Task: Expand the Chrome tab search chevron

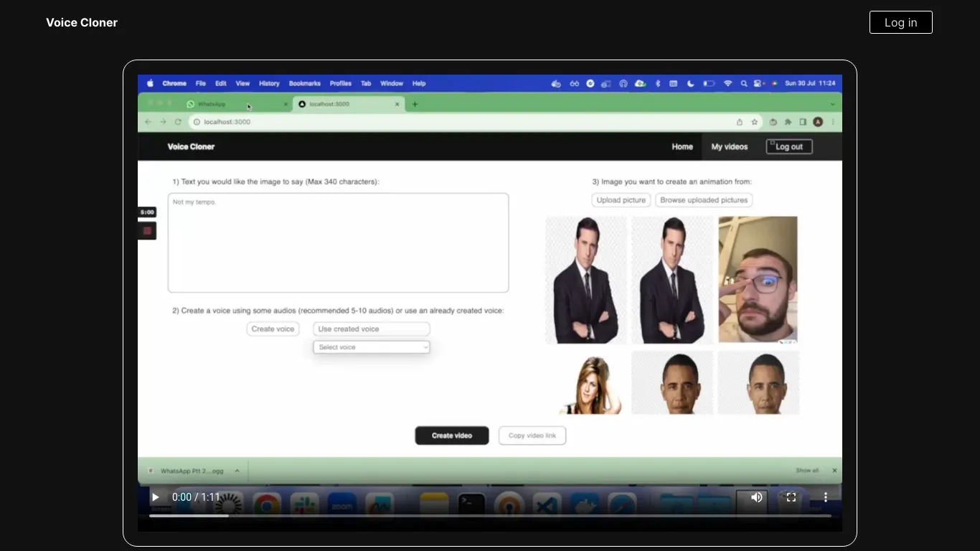Action: click(833, 104)
